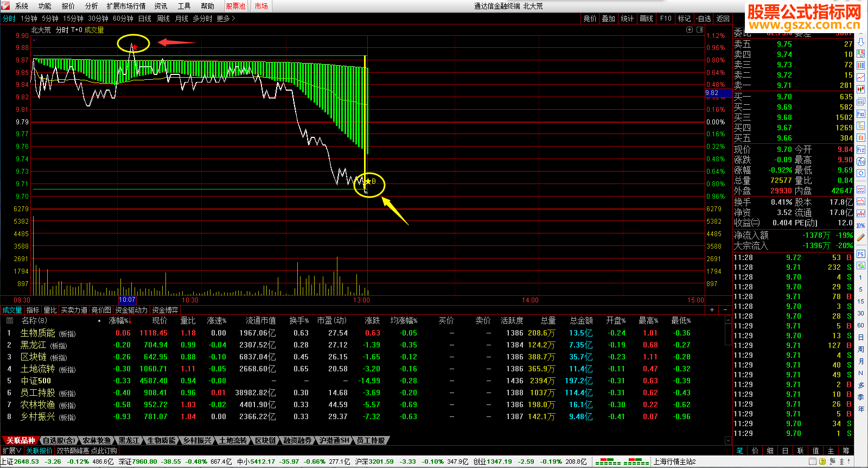Click the intraday line chart sidebar icon
This screenshot has width=868, height=468.
click(861, 77)
